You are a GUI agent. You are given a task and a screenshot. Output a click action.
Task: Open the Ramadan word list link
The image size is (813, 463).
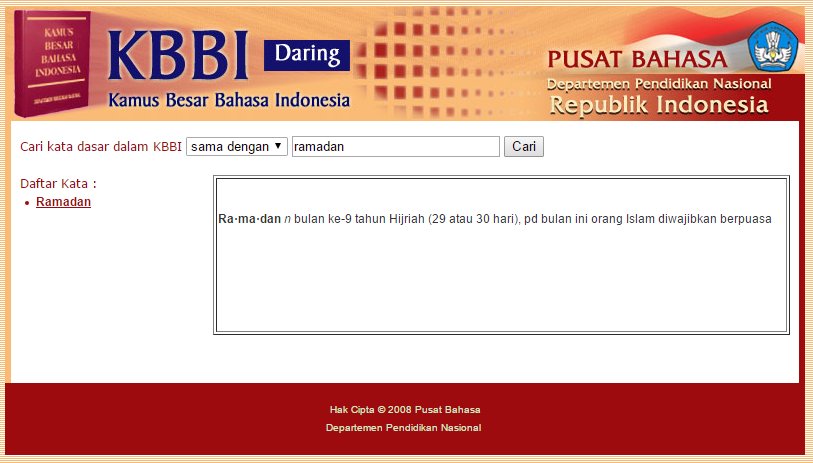point(63,202)
